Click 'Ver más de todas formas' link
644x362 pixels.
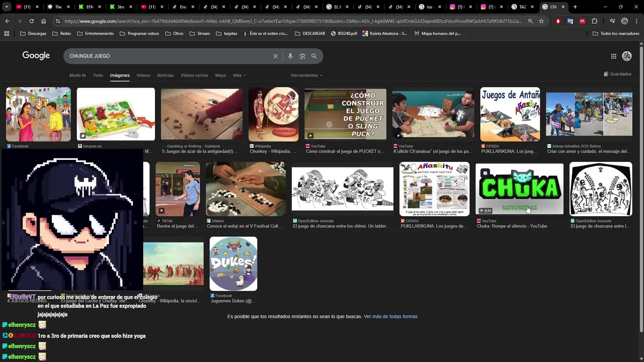pyautogui.click(x=390, y=316)
